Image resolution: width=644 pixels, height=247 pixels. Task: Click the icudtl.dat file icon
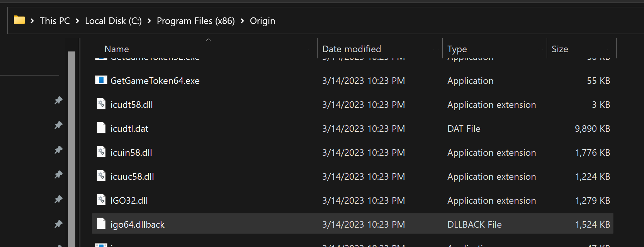(x=101, y=128)
